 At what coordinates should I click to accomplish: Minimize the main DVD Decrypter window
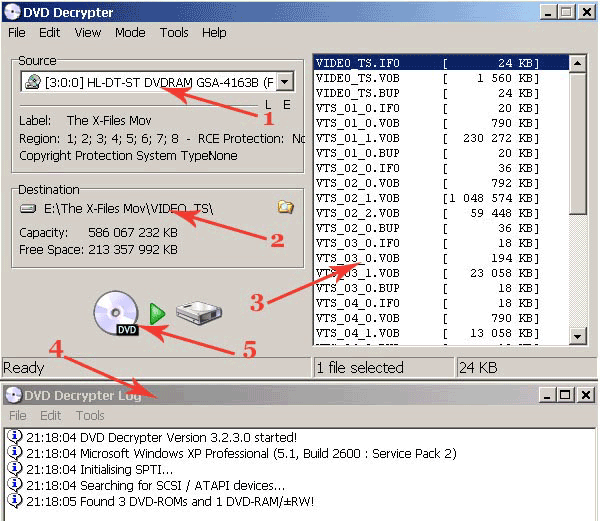click(x=548, y=12)
